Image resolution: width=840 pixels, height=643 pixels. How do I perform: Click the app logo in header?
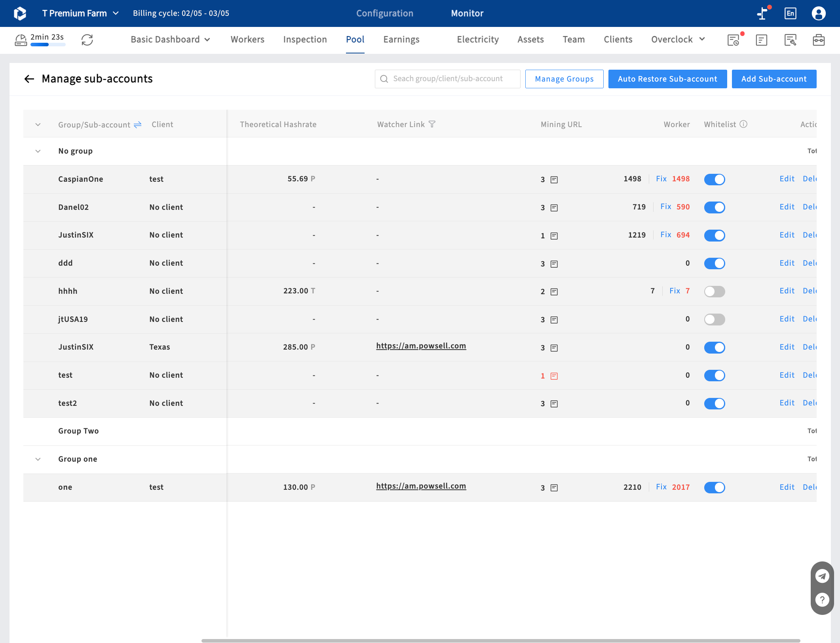[x=20, y=13]
